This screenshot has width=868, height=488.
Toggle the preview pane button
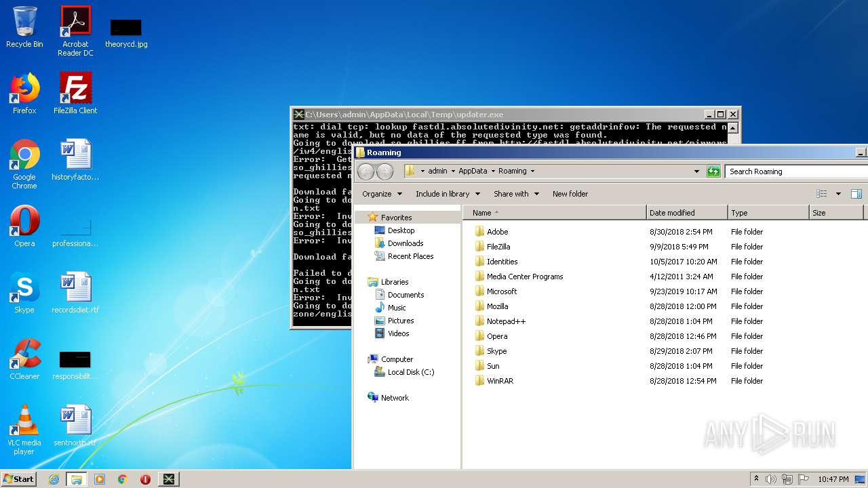(x=856, y=194)
